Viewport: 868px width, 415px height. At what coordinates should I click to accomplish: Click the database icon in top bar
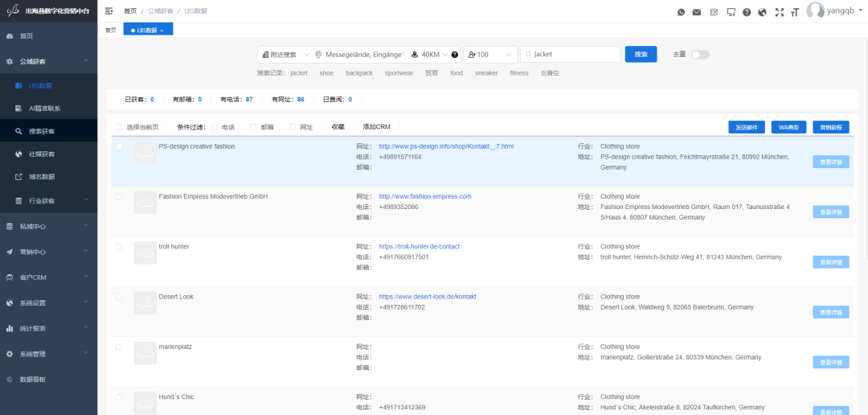coord(714,12)
